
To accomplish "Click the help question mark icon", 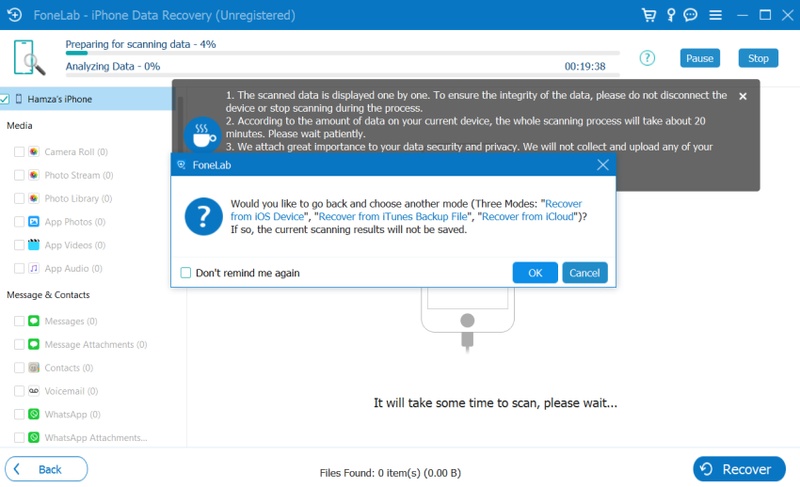I will pos(647,58).
